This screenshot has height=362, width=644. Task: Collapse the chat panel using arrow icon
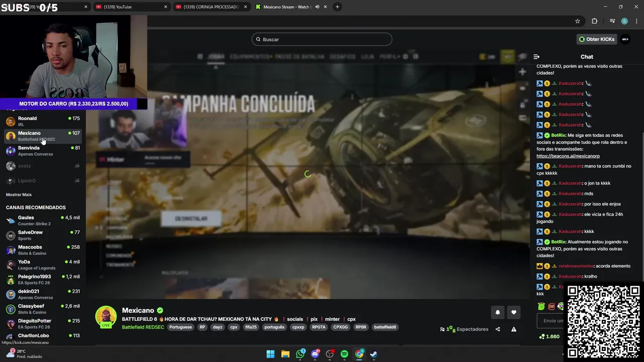coord(536,57)
